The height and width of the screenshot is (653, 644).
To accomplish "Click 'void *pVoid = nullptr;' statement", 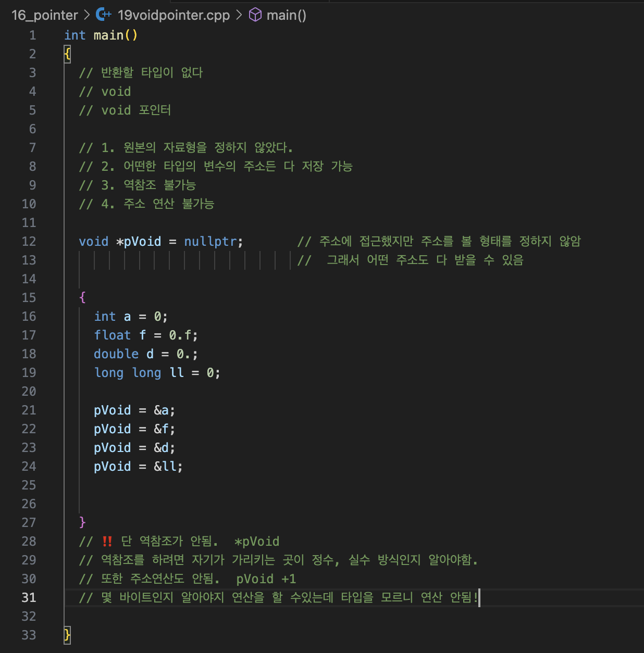I will (x=161, y=242).
